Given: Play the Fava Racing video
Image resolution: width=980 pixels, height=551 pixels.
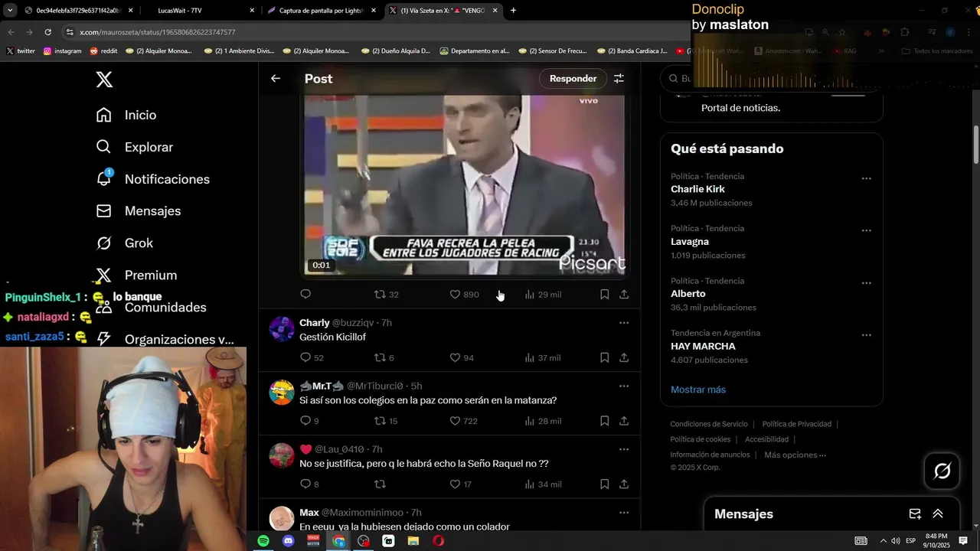Looking at the screenshot, I should (x=465, y=184).
